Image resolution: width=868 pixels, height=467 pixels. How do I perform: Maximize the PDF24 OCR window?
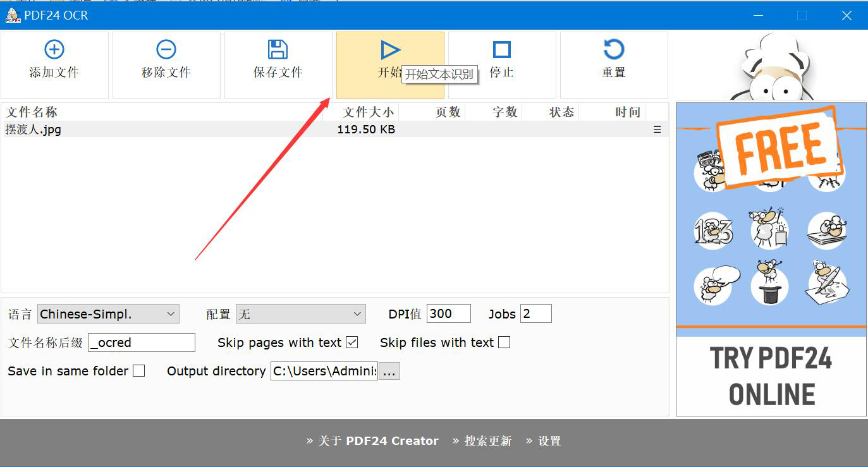click(802, 15)
